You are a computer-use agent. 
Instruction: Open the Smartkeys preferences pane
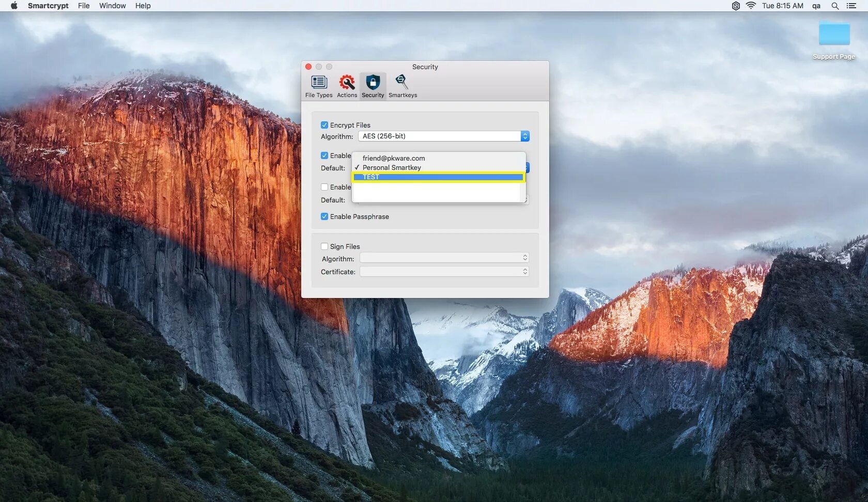[402, 86]
